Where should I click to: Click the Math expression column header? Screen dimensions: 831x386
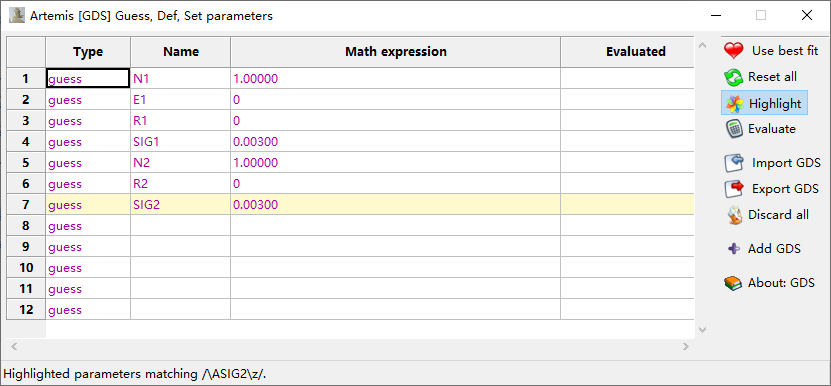[x=395, y=51]
